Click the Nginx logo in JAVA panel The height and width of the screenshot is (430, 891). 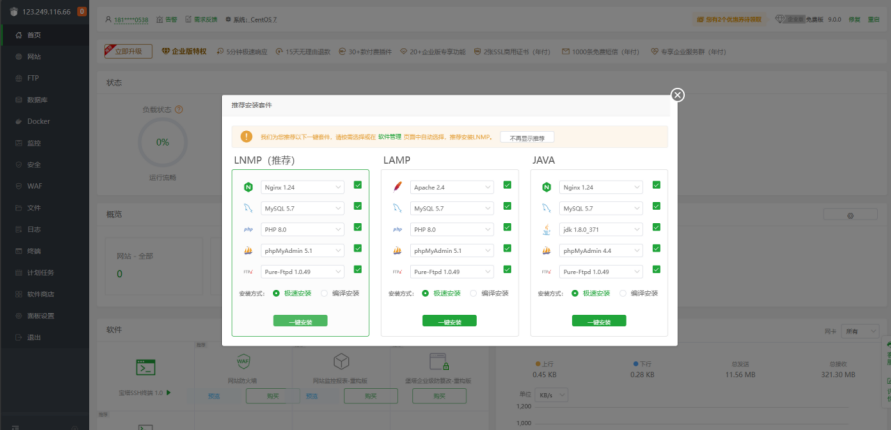(546, 187)
